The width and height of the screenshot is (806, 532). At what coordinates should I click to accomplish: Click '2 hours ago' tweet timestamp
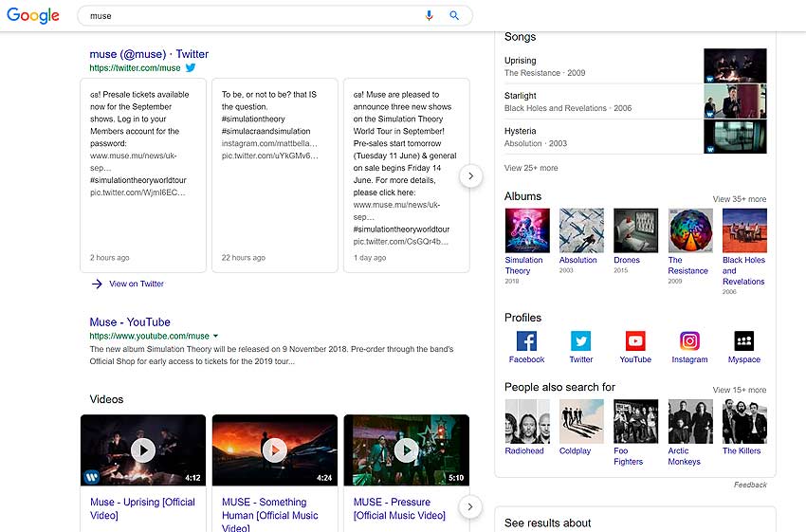(x=109, y=258)
